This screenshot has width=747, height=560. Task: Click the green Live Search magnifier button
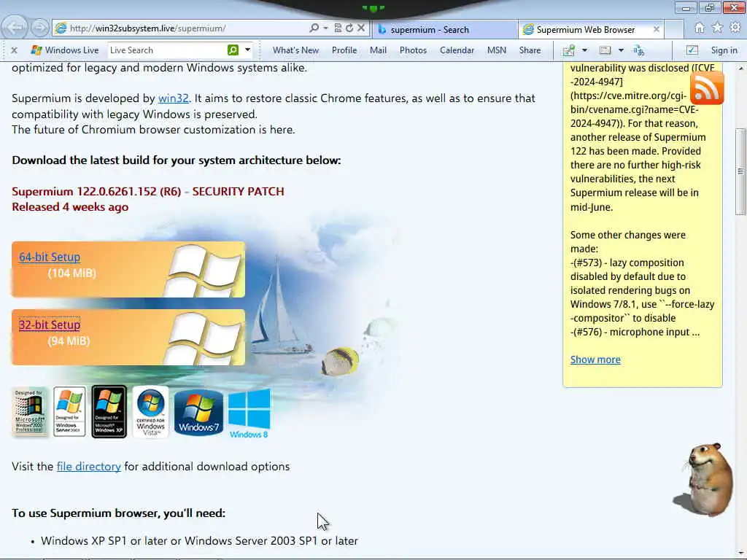click(233, 50)
